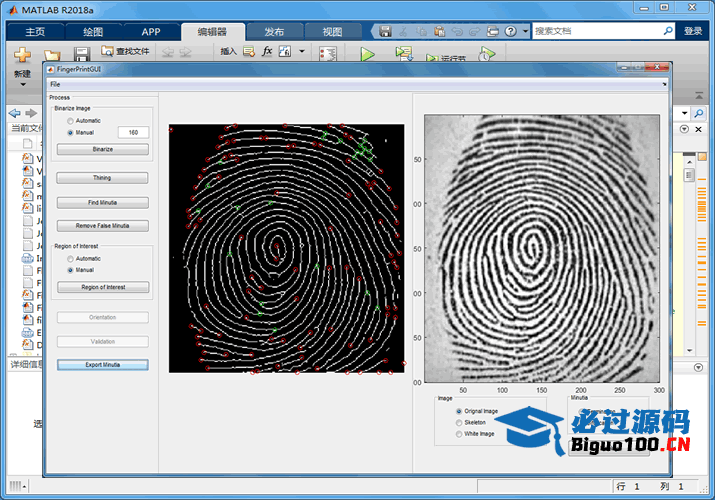Switch to the APP tab
Image resolution: width=715 pixels, height=500 pixels.
point(150,31)
